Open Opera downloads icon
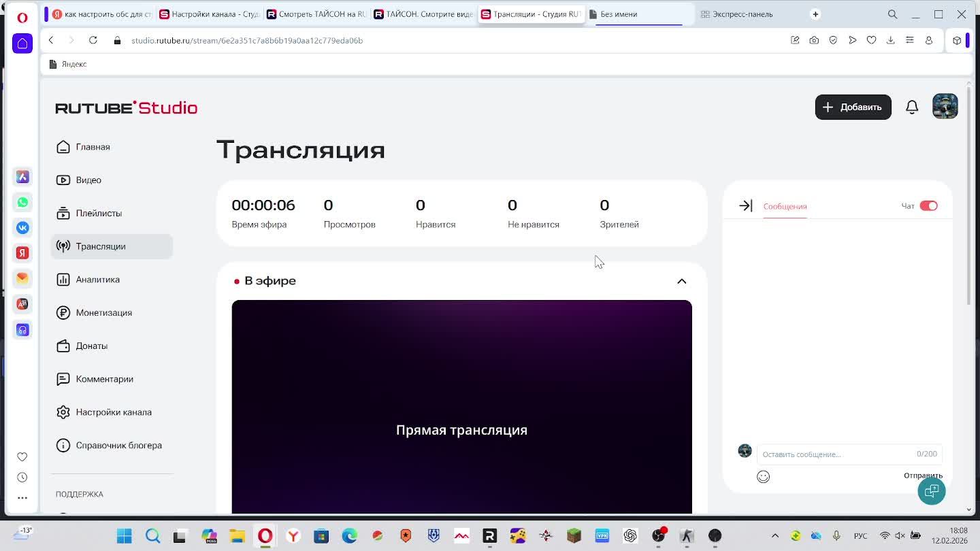Screen dimensions: 980x551 (890, 40)
